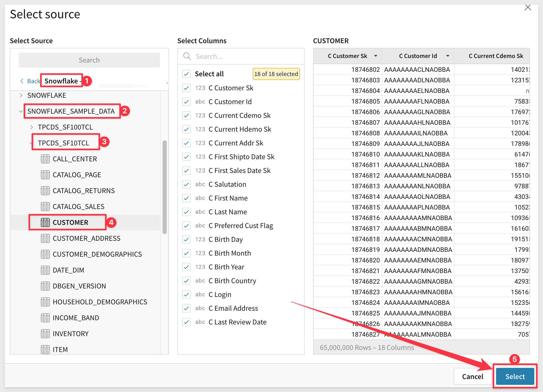543x392 pixels.
Task: Toggle the C Email Address checkbox
Action: [x=186, y=308]
